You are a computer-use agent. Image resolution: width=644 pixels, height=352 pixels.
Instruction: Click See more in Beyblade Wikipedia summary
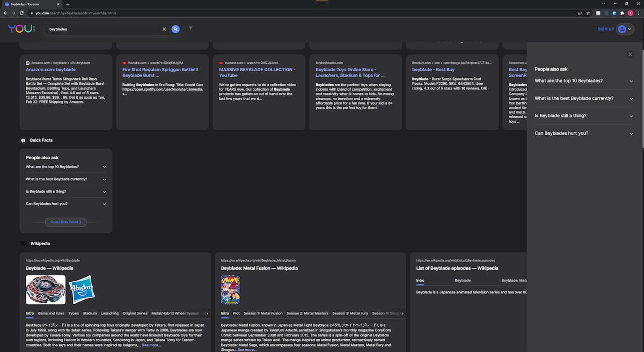[x=151, y=345]
